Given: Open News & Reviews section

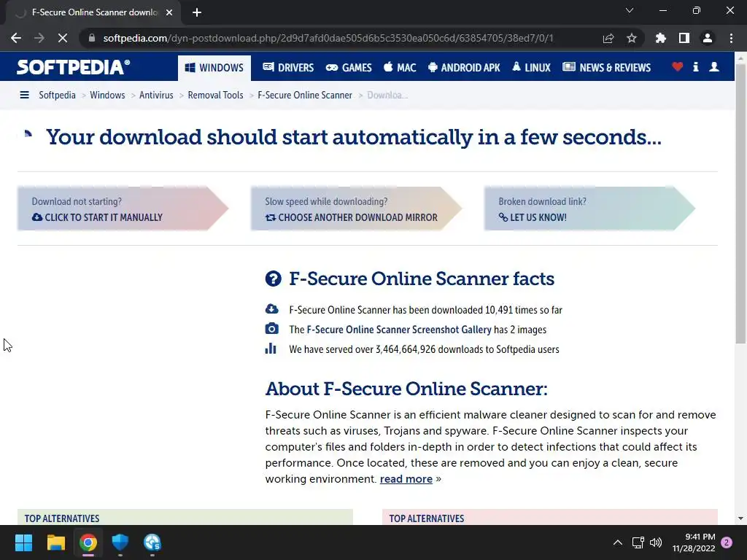Looking at the screenshot, I should (x=606, y=68).
